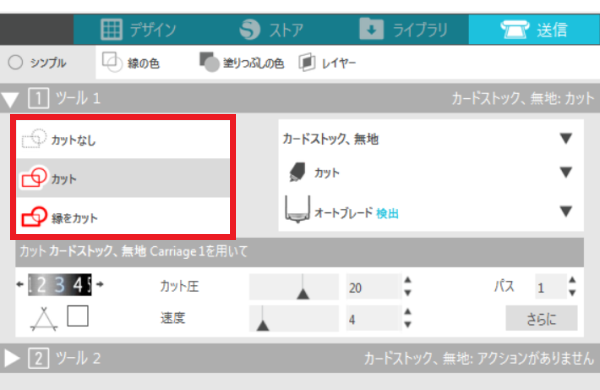
Task: Expand the ツール 2 section
Action: pyautogui.click(x=12, y=359)
